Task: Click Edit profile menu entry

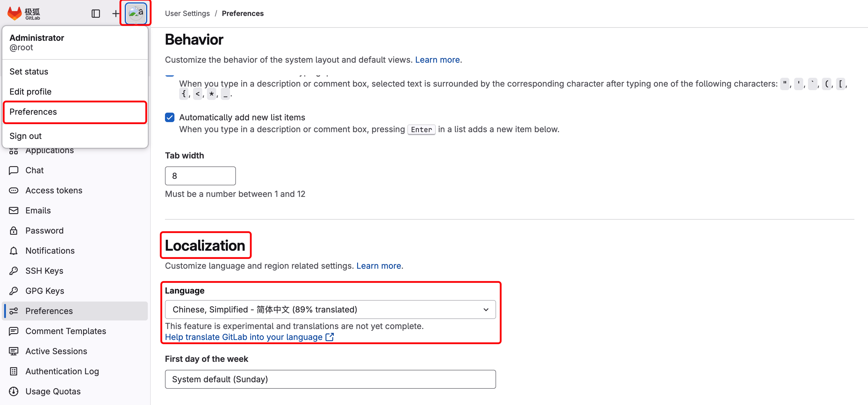Action: tap(30, 92)
